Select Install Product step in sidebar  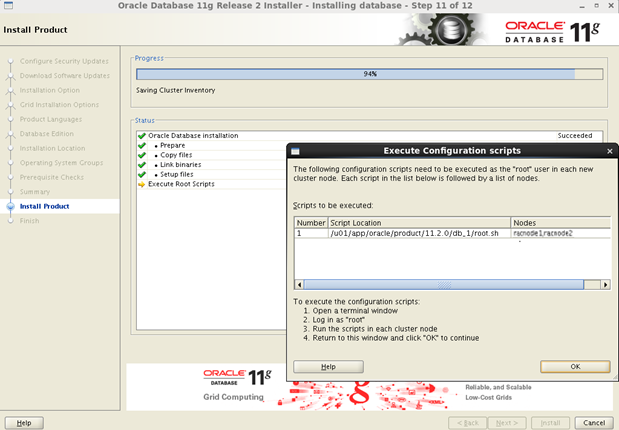click(x=44, y=207)
